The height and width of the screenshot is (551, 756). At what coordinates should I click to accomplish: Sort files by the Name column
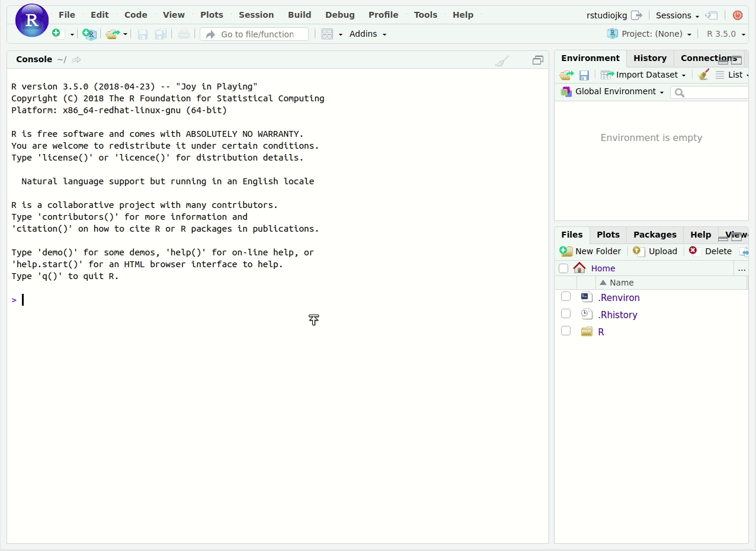622,283
